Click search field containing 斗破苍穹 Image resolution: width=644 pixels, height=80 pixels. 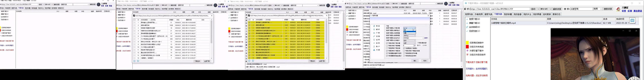coord(582,9)
